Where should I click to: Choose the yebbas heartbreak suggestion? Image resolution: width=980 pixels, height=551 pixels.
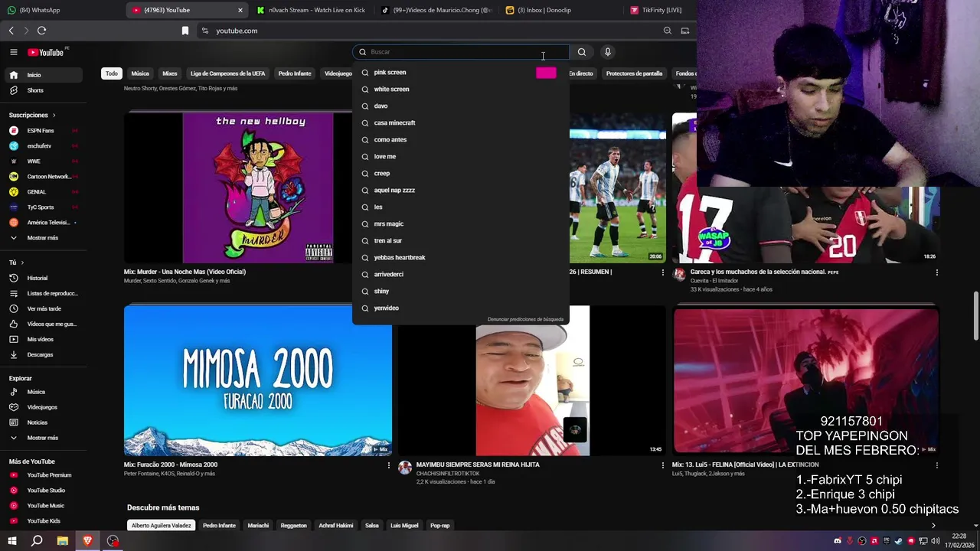point(461,258)
